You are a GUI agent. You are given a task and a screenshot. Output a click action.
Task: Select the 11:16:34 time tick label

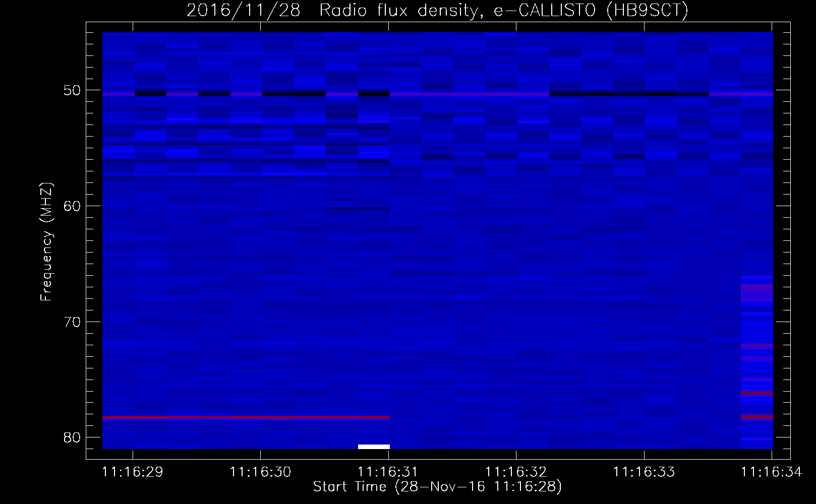pyautogui.click(x=771, y=472)
